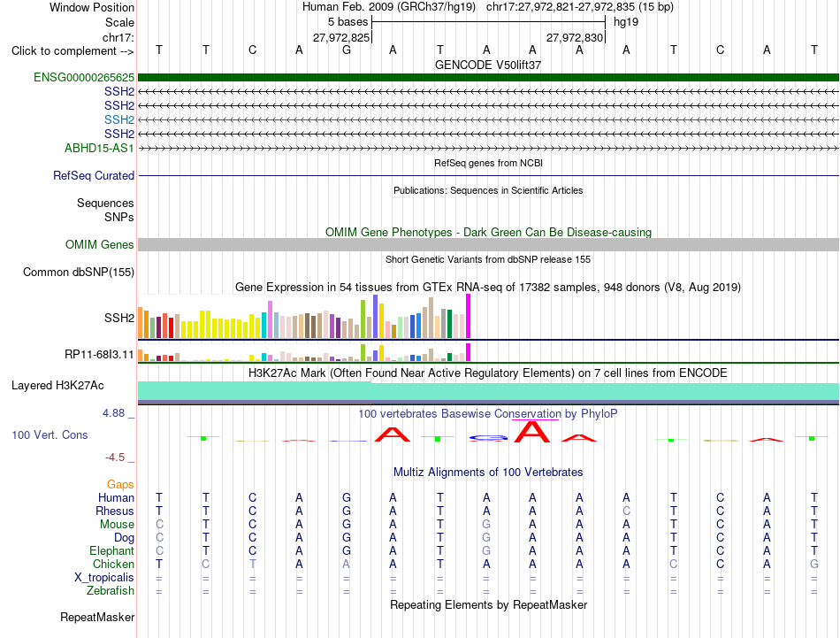Click the OMIM Genes track label
This screenshot has height=638, width=840.
click(99, 244)
